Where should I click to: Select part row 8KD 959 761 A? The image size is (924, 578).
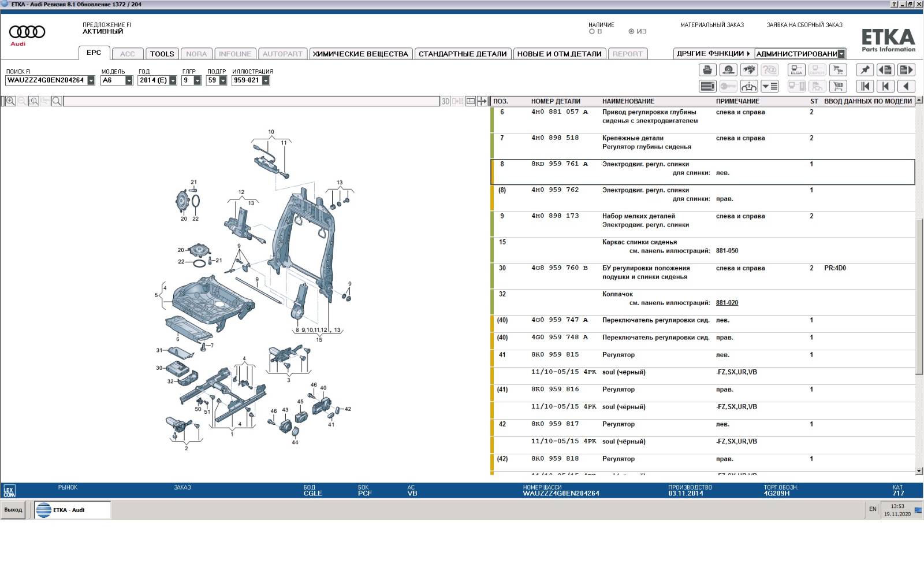pos(703,172)
